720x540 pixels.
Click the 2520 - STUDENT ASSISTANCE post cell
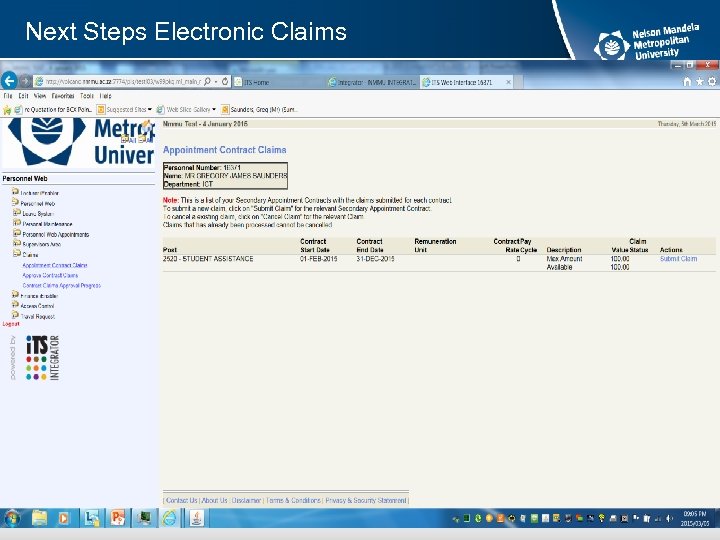208,259
